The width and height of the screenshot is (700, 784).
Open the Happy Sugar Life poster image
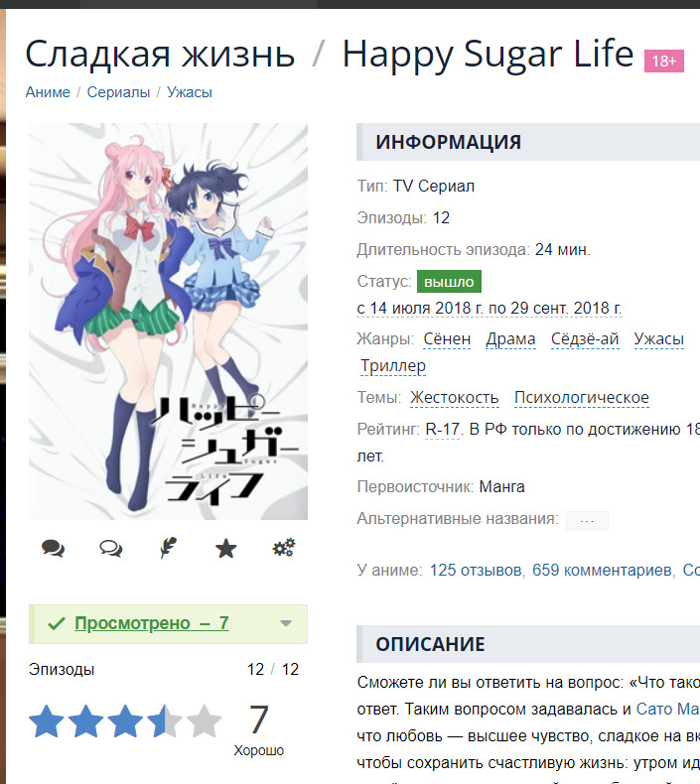168,322
